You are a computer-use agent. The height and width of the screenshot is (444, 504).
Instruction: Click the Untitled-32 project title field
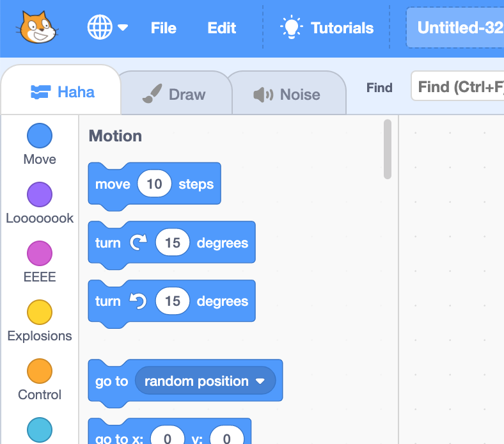pyautogui.click(x=457, y=28)
